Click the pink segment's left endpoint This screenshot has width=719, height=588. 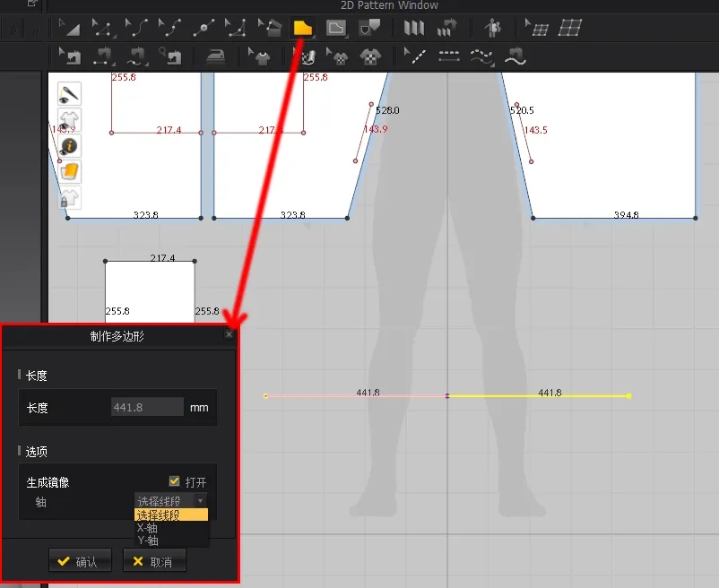[x=265, y=395]
